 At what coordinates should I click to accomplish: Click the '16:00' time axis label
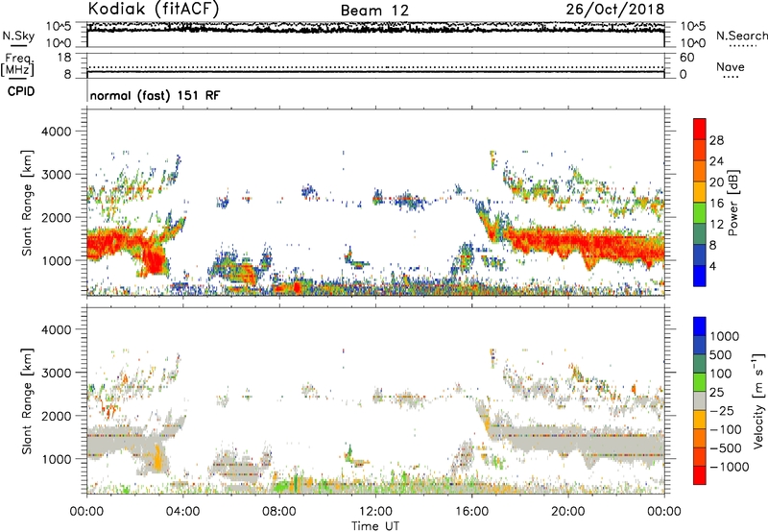click(x=471, y=512)
